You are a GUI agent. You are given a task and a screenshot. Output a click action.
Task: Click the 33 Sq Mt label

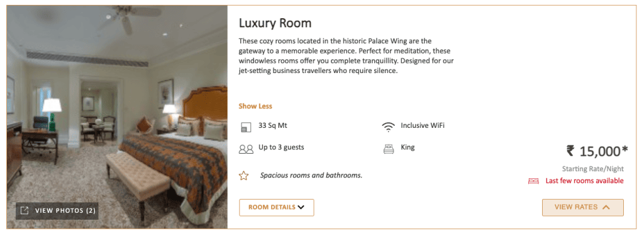pyautogui.click(x=273, y=126)
